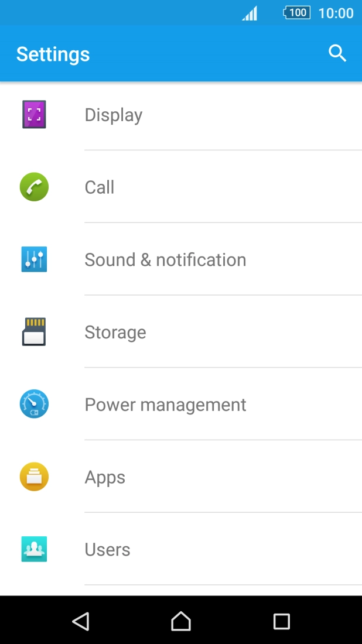Click the Power management gauge icon
Image resolution: width=362 pixels, height=644 pixels.
point(34,404)
